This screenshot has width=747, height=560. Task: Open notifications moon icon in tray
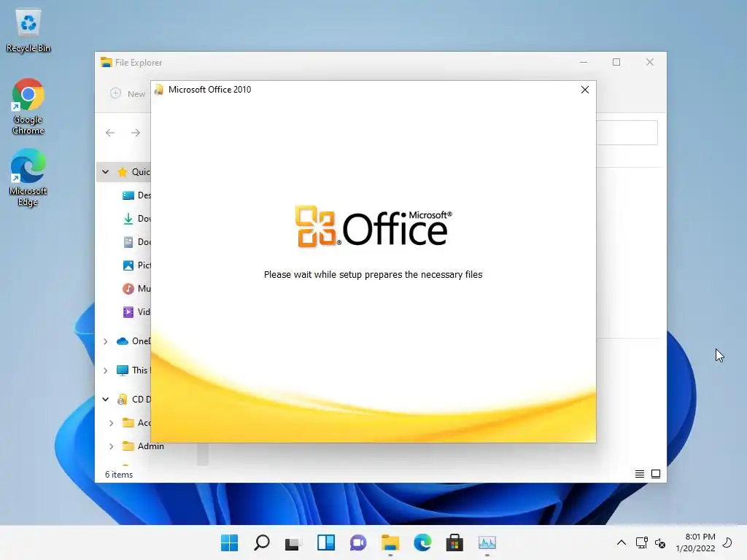pos(727,542)
